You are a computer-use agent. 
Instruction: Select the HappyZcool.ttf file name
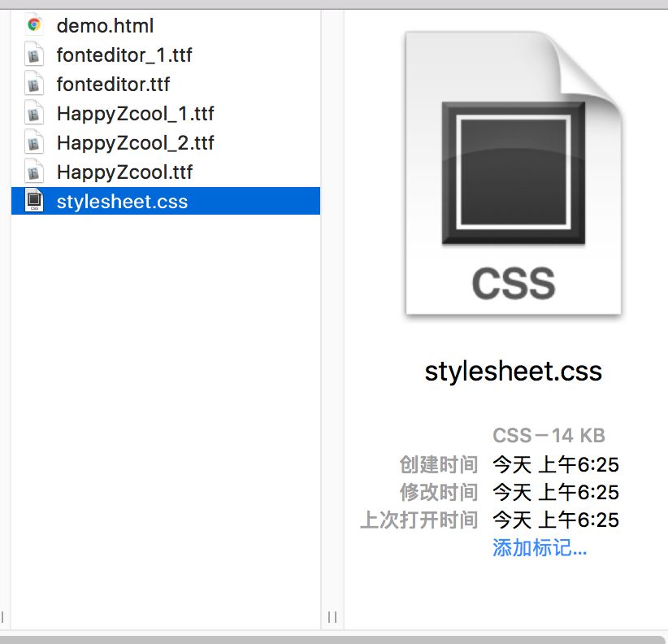click(x=124, y=172)
